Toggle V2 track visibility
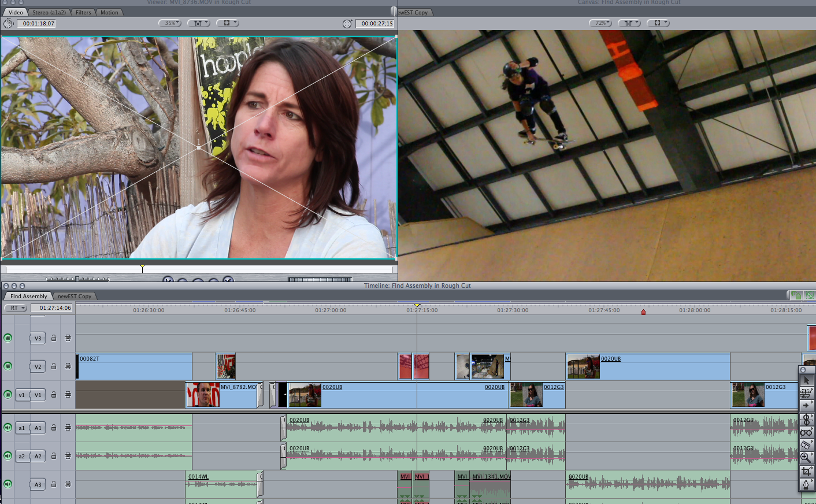This screenshot has width=816, height=504. 8,366
